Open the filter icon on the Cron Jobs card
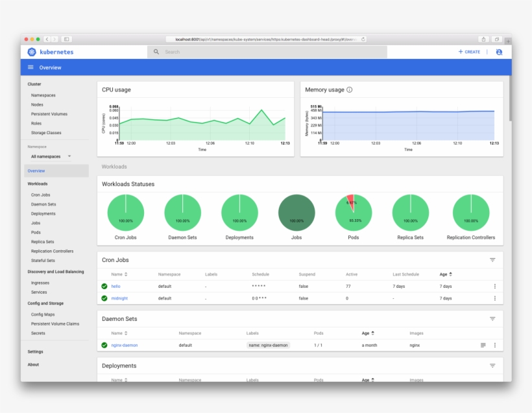Screen dimensions: 532x413 click(x=494, y=259)
